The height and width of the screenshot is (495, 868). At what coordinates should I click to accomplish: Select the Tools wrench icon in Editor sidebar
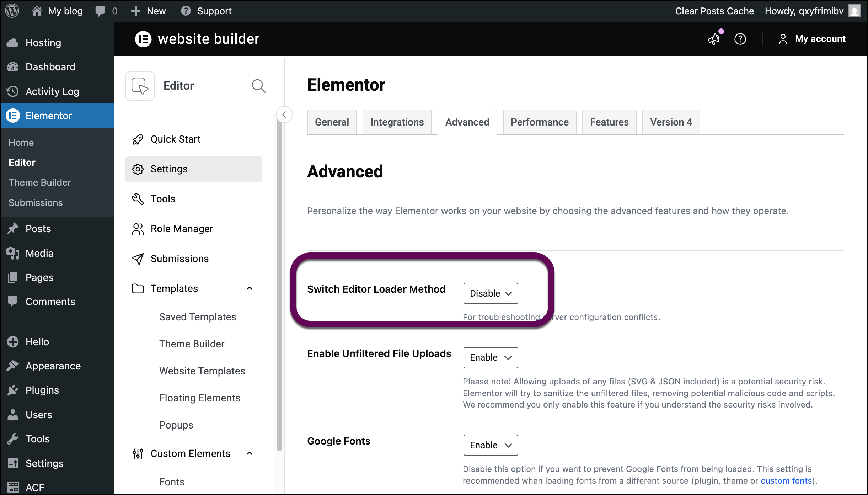coord(138,199)
